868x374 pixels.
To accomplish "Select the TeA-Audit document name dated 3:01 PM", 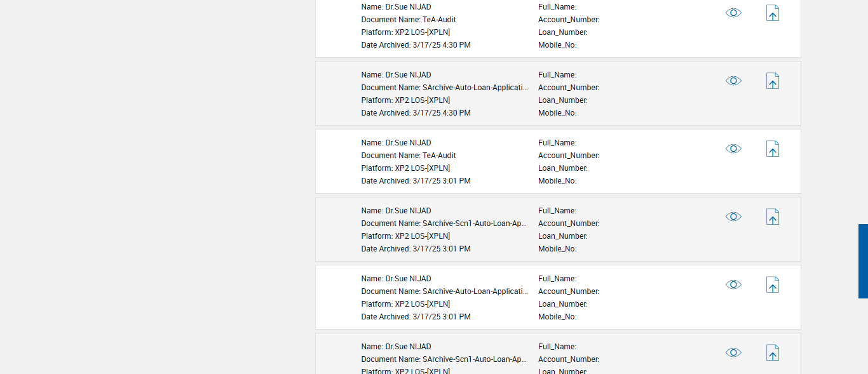I will pyautogui.click(x=439, y=156).
